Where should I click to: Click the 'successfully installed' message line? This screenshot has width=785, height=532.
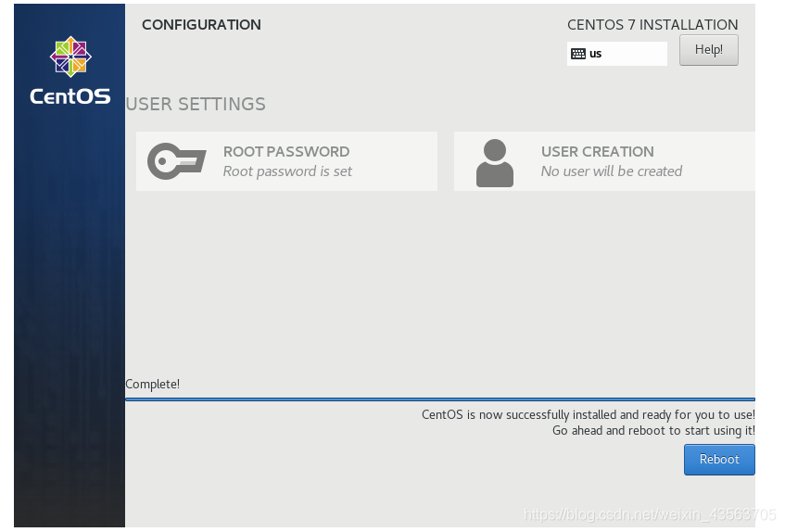click(589, 414)
